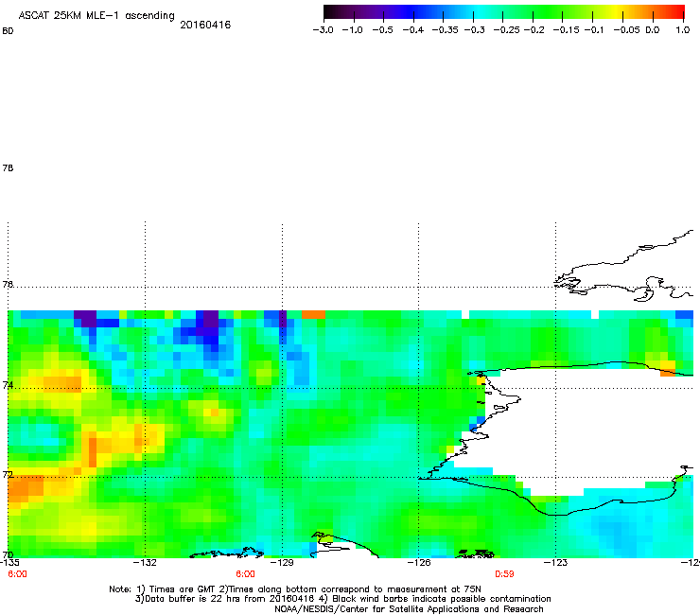Image resolution: width=700 pixels, height=615 pixels.
Task: Click the longitude label -129
Action: [x=282, y=563]
